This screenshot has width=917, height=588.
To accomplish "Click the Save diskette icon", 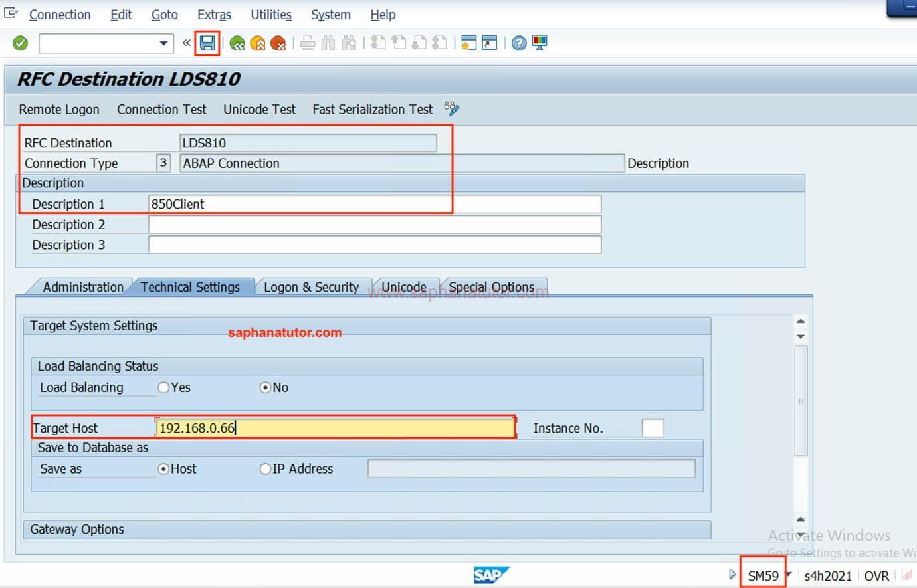I will 207,44.
